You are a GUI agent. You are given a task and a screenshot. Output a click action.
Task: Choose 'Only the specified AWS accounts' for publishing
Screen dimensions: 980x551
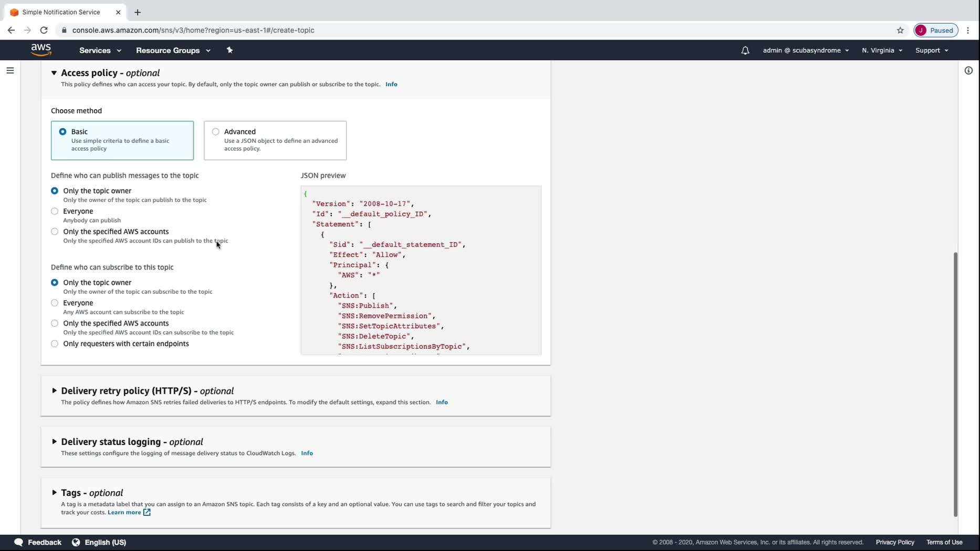[x=55, y=232]
